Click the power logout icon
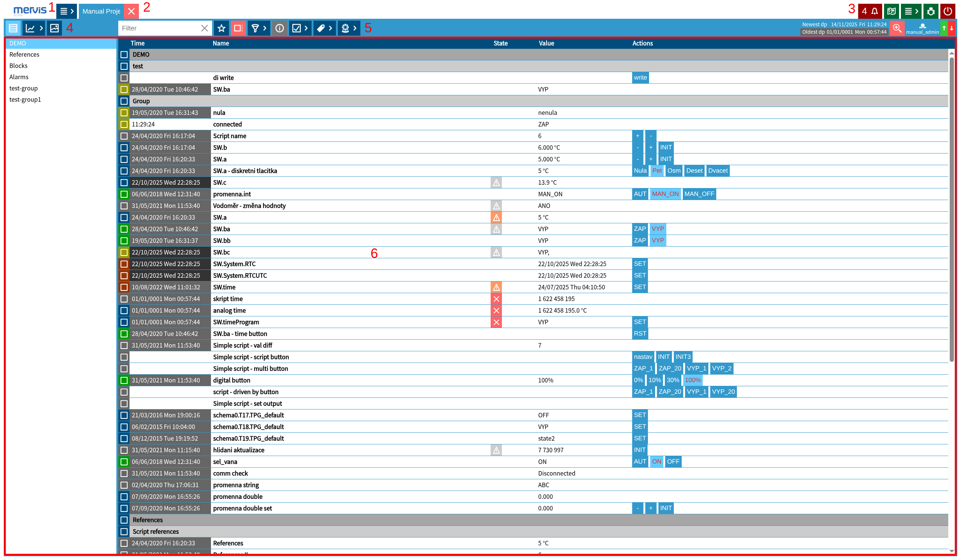This screenshot has height=560, width=961. (947, 11)
